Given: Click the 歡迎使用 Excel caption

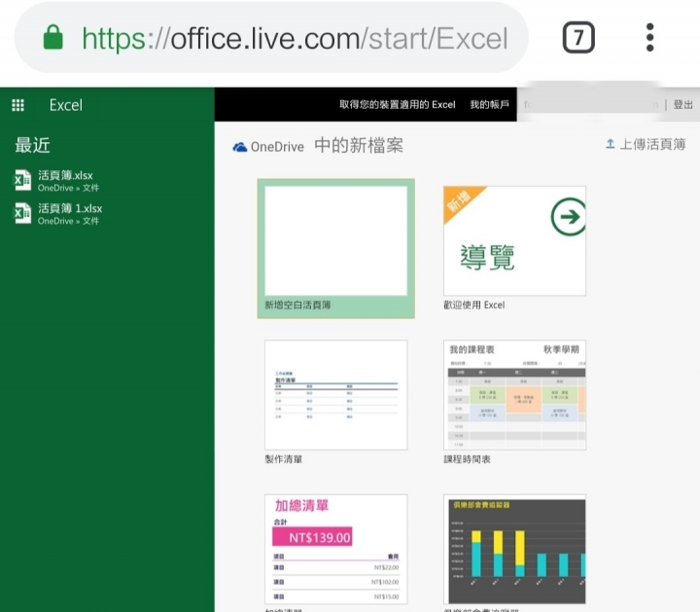Looking at the screenshot, I should [x=474, y=306].
